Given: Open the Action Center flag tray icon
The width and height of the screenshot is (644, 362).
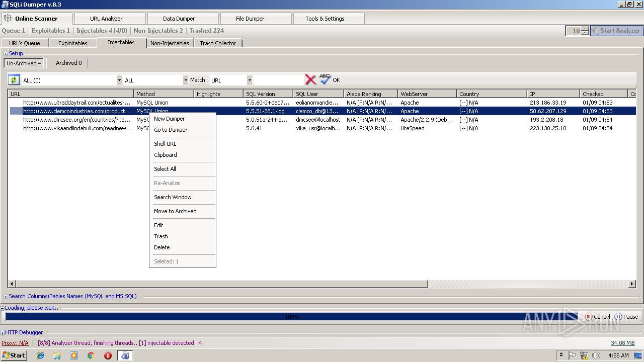Looking at the screenshot, I should (x=572, y=355).
